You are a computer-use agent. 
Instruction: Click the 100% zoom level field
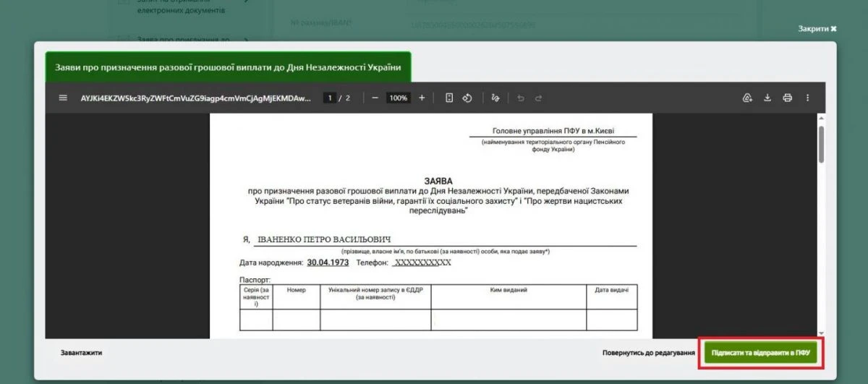pos(399,98)
